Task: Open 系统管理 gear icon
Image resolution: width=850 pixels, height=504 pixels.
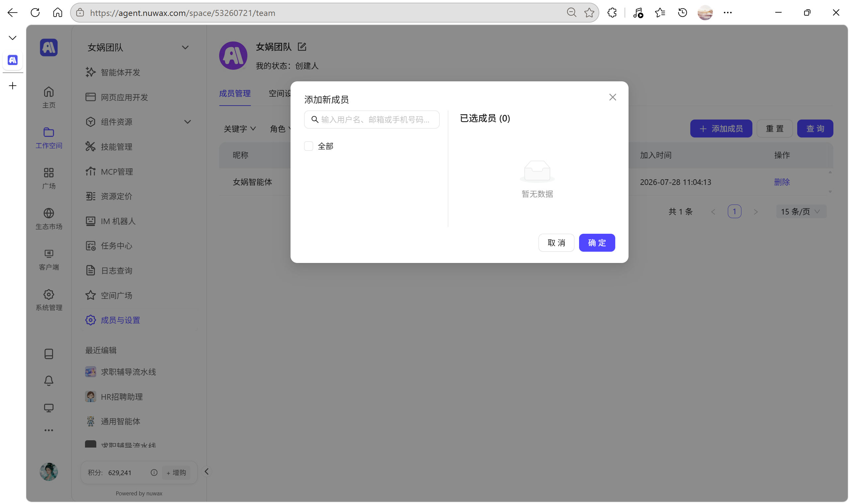Action: (x=48, y=299)
